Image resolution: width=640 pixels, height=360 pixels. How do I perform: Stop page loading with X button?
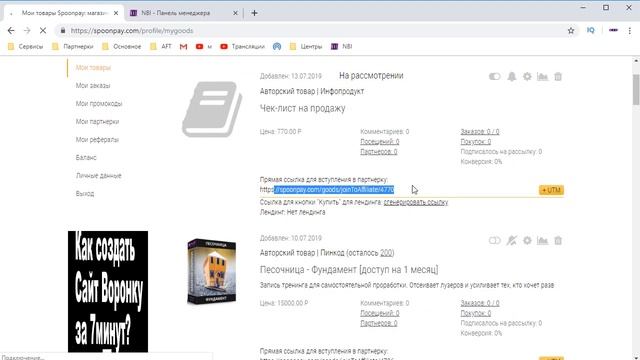coord(43,31)
